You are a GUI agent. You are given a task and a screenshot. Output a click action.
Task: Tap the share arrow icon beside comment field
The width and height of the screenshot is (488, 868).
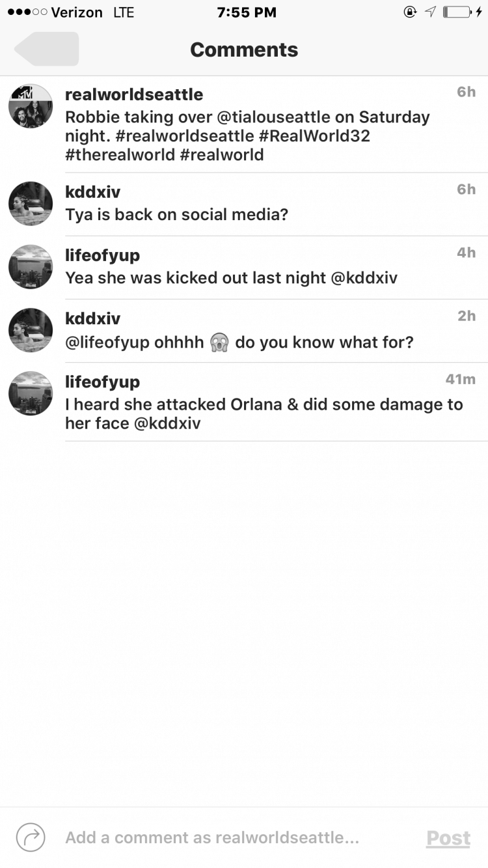pyautogui.click(x=30, y=837)
